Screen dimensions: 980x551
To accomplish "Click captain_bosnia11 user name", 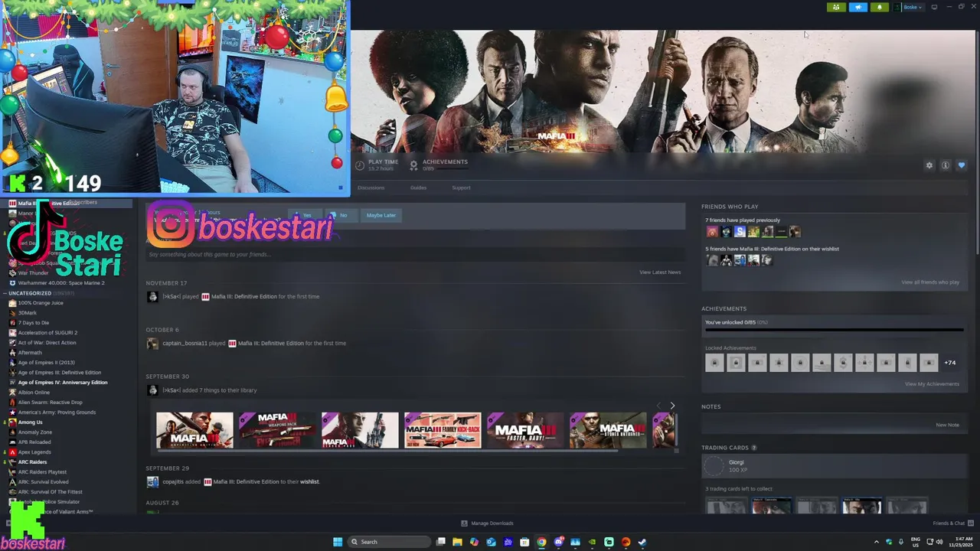I will coord(185,344).
